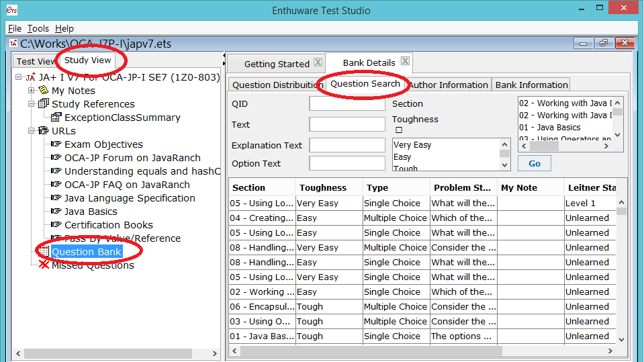The height and width of the screenshot is (362, 644).
Task: Click the results table horizontal scrollbar thumb
Action: 371,351
